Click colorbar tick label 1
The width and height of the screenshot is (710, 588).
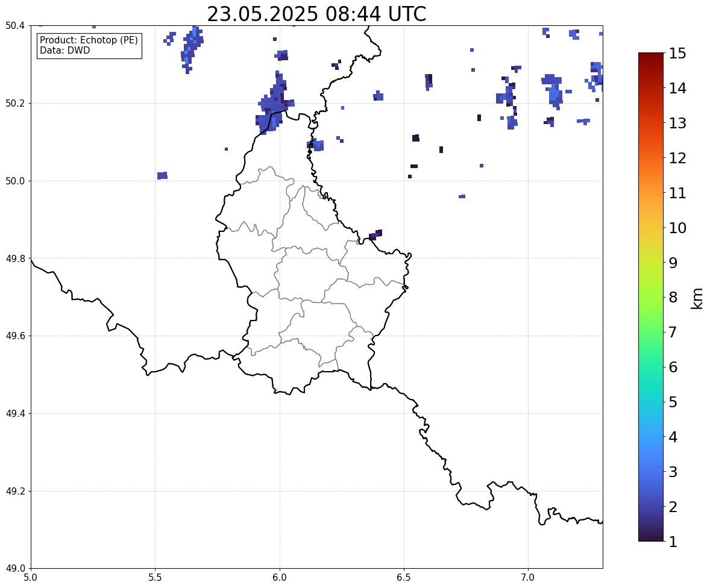(x=673, y=542)
